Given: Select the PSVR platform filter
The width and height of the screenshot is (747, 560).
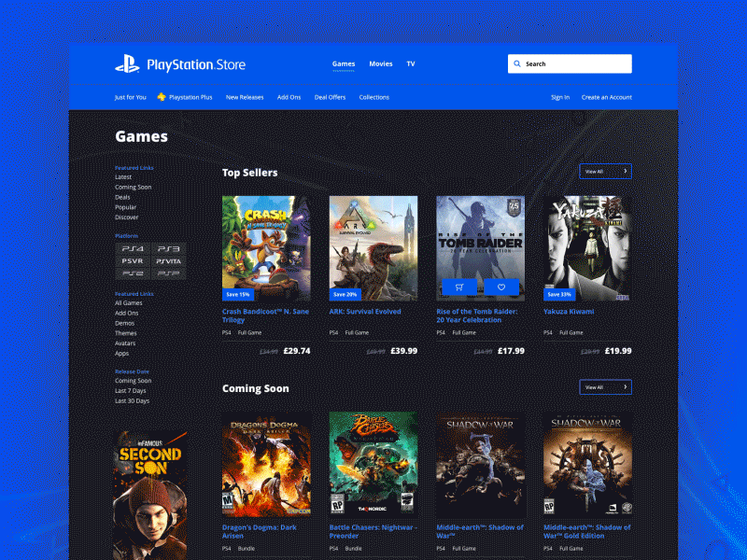Looking at the screenshot, I should point(133,261).
